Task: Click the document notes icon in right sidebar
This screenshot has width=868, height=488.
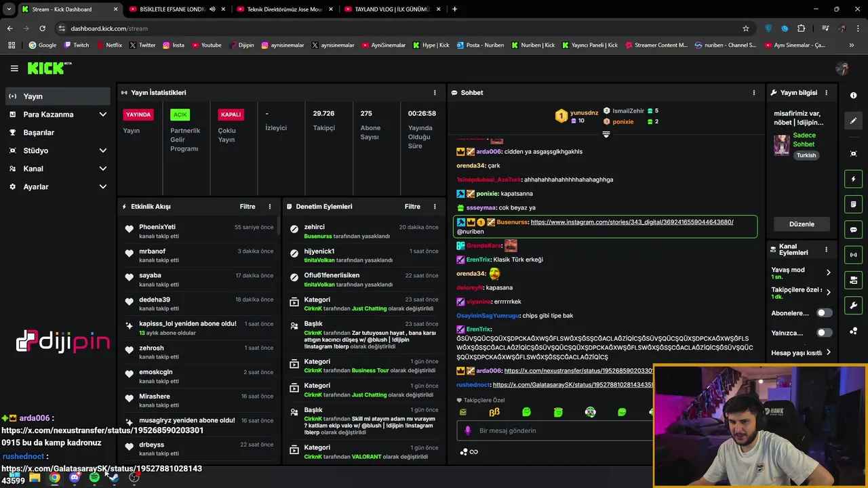Action: tap(853, 204)
